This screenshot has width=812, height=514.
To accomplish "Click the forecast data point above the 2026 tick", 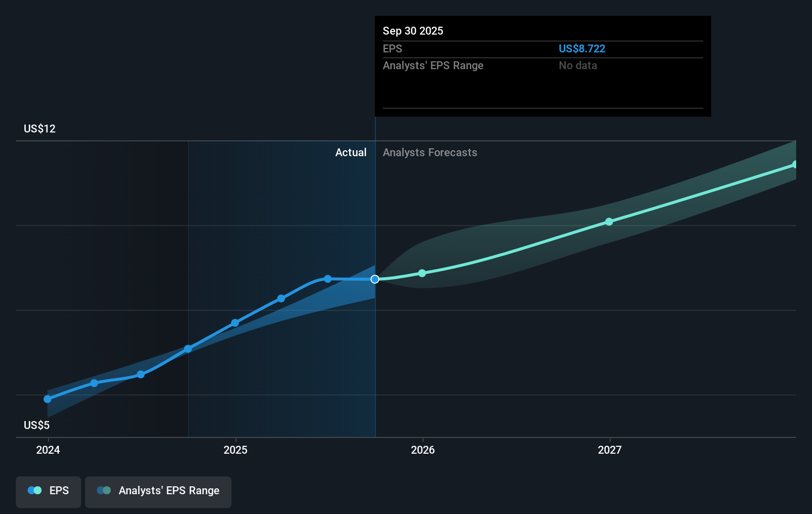I will coord(422,273).
